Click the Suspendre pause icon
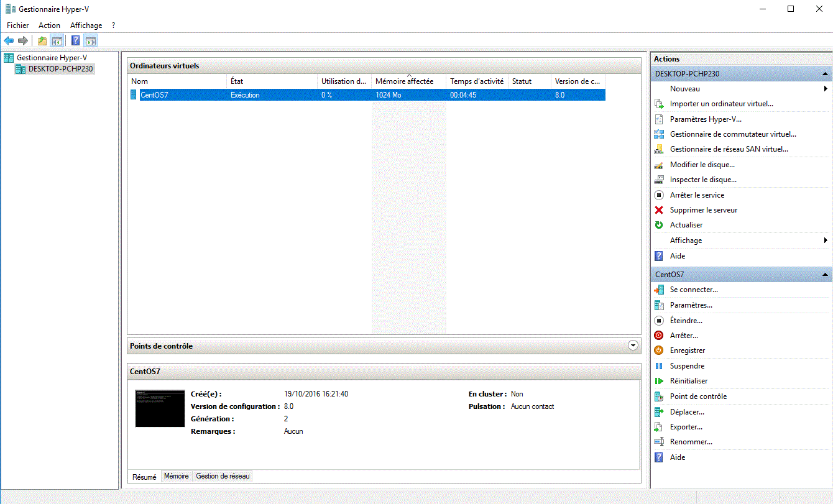The width and height of the screenshot is (833, 504). pos(659,366)
